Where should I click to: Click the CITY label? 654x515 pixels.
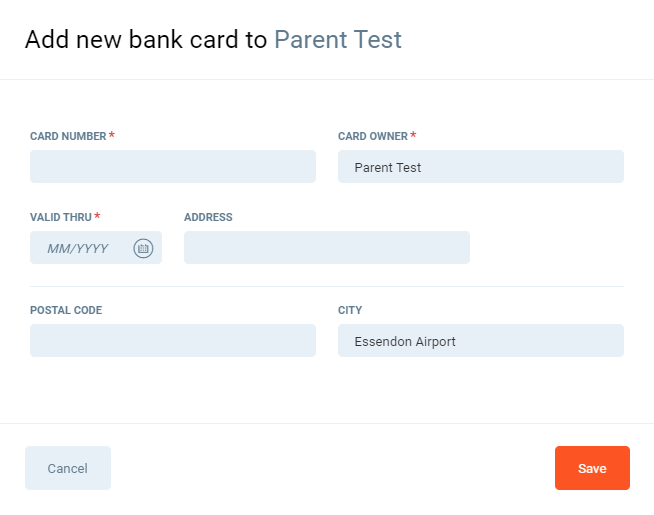click(x=350, y=310)
